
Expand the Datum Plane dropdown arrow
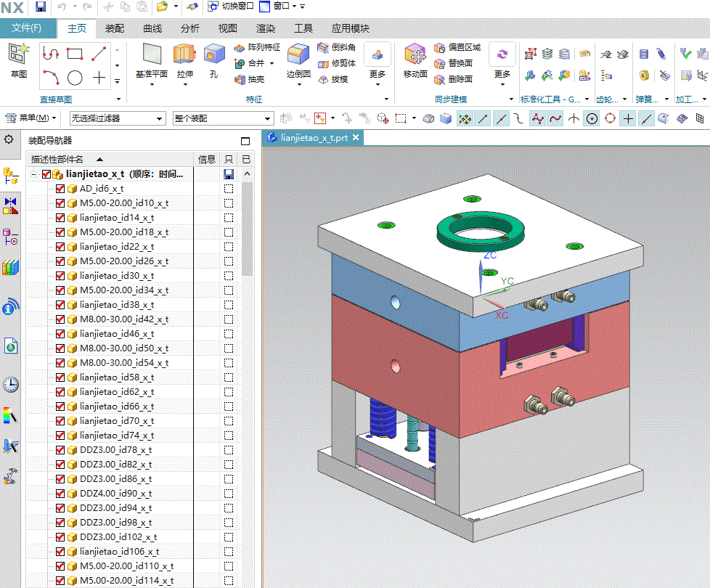pyautogui.click(x=152, y=85)
